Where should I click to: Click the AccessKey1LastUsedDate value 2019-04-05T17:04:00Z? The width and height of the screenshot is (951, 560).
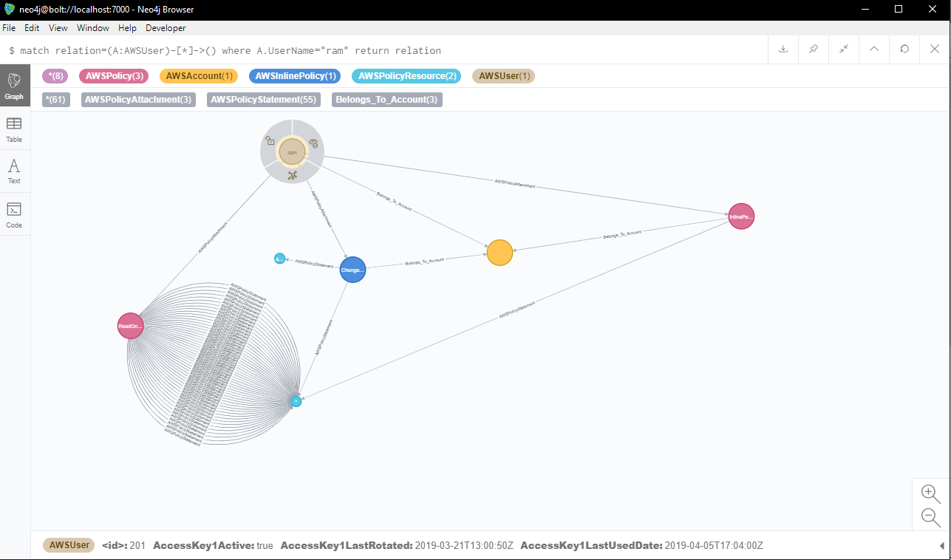[x=714, y=546]
